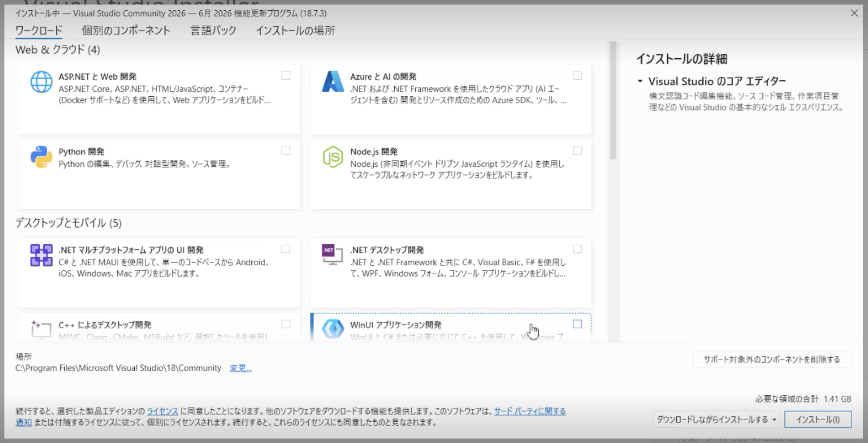Click the デスクトップとモバイル (5) section heading
Viewport: 868px width, 443px height.
68,223
